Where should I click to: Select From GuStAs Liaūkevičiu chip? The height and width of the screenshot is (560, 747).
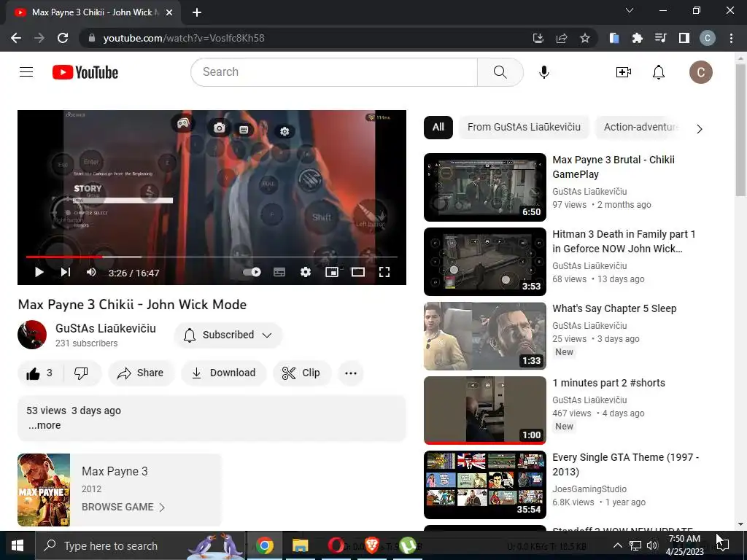click(524, 127)
